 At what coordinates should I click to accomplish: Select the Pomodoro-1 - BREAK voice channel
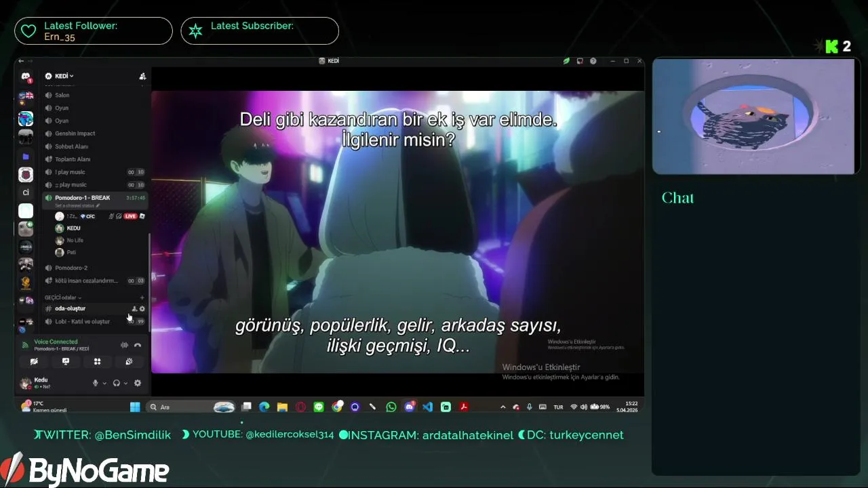pyautogui.click(x=94, y=200)
